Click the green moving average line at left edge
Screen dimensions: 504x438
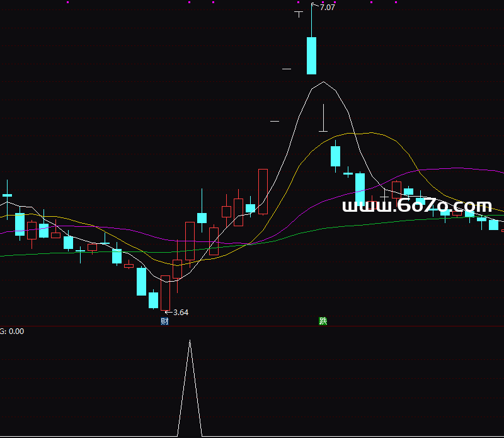tap(3, 255)
